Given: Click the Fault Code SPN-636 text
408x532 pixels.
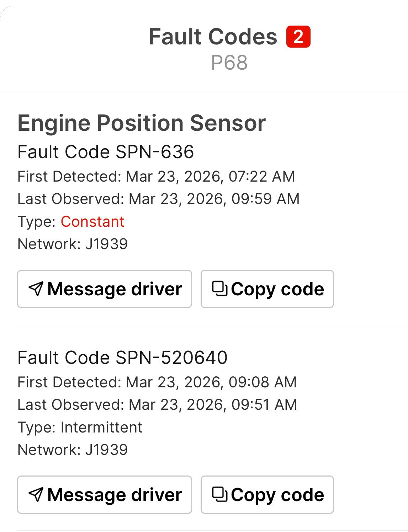Looking at the screenshot, I should (106, 152).
